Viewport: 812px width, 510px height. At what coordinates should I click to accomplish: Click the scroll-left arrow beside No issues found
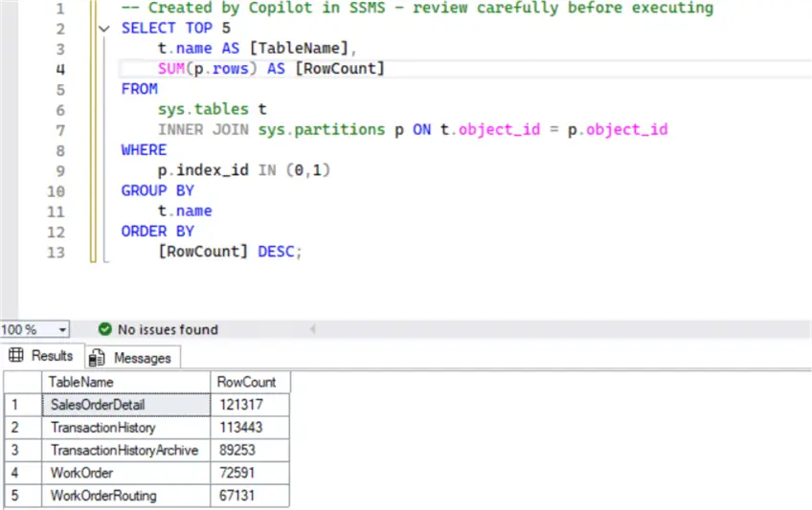tap(313, 329)
